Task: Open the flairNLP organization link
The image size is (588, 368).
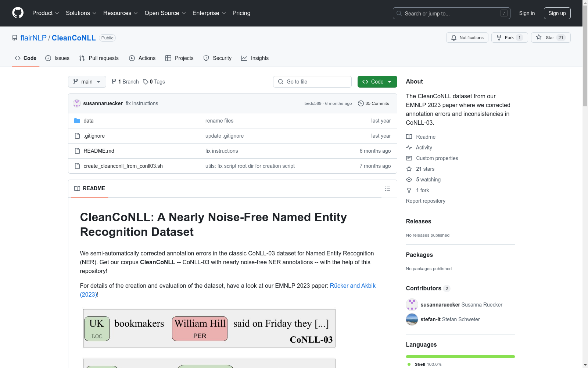Action: click(33, 38)
